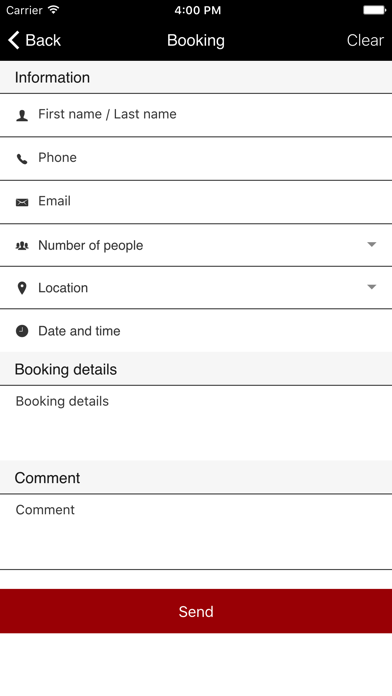
Task: Expand the Number of people dropdown arrow
Action: [x=372, y=245]
